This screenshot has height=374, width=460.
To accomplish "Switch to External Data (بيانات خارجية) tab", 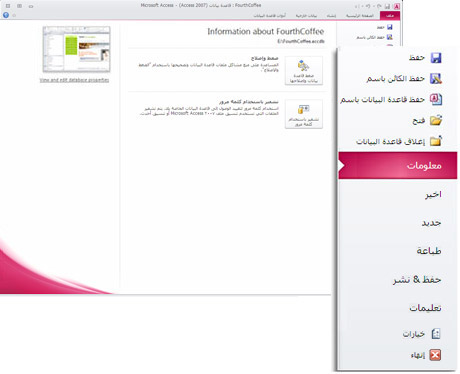I will [306, 16].
